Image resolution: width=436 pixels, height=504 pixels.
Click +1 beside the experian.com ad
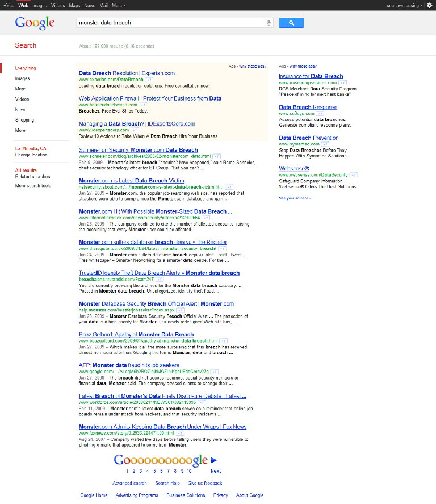[x=149, y=80]
